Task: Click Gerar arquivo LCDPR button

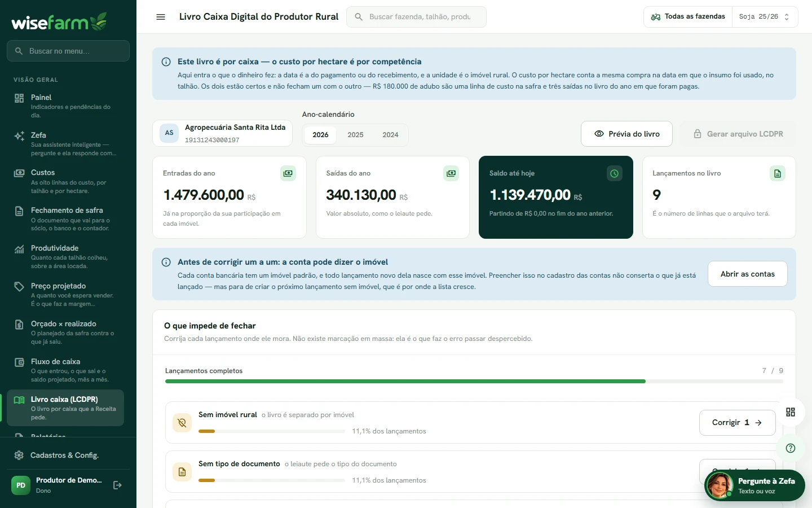Action: tap(738, 134)
